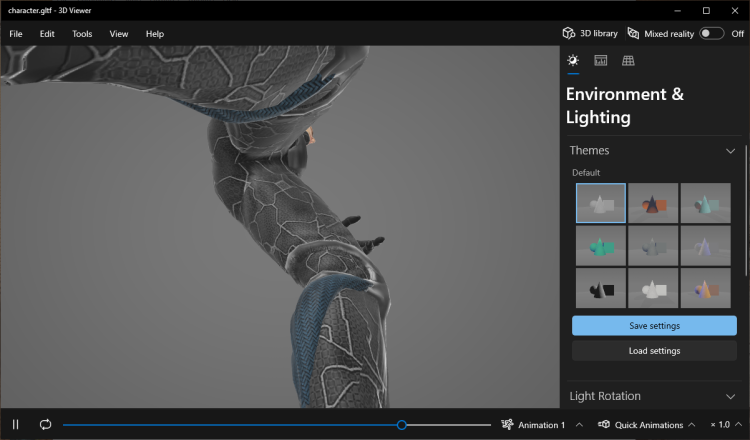Click the Quick Animations cube icon
The height and width of the screenshot is (440, 750).
pos(605,425)
